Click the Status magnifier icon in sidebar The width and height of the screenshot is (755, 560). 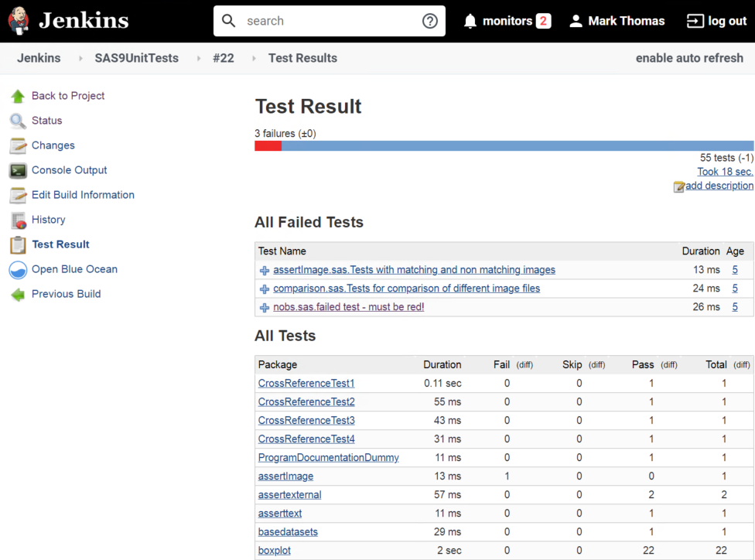(18, 121)
